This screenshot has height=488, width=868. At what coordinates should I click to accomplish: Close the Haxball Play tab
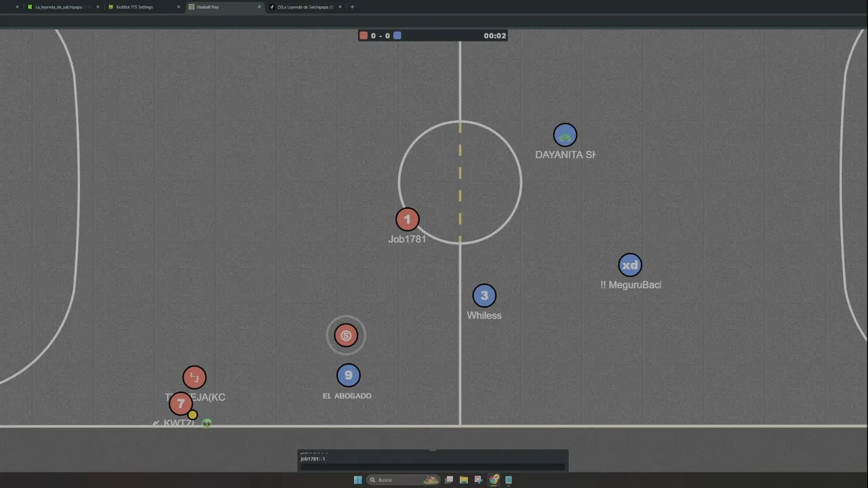coord(259,7)
